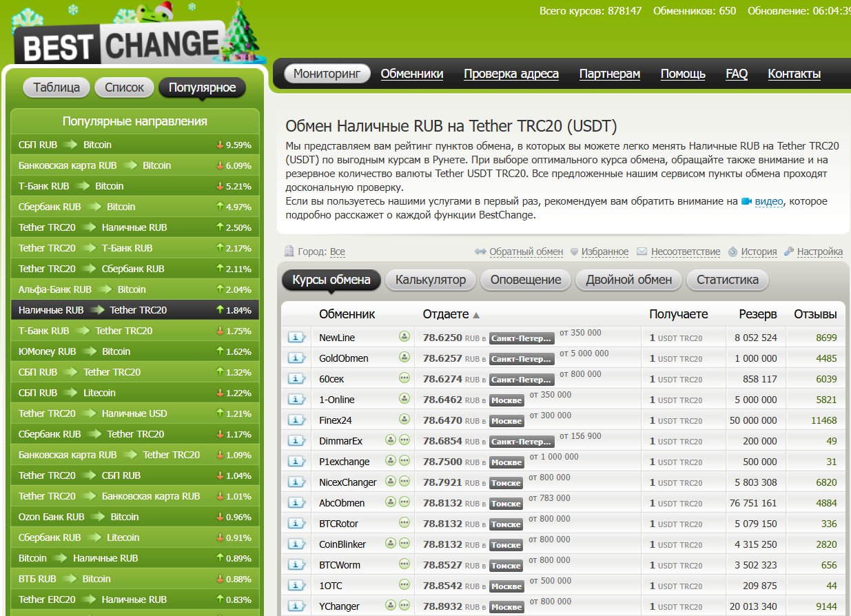The height and width of the screenshot is (616, 851).
Task: Click the video camera icon near видео
Action: [746, 202]
